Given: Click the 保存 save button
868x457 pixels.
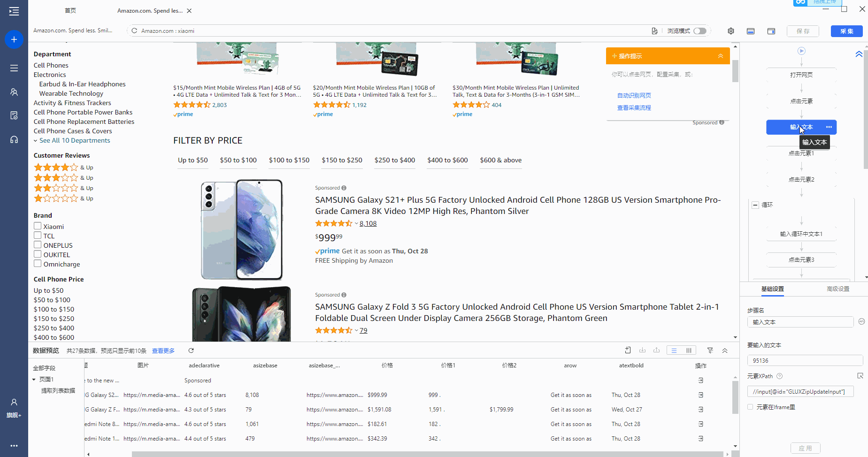Looking at the screenshot, I should click(x=803, y=31).
